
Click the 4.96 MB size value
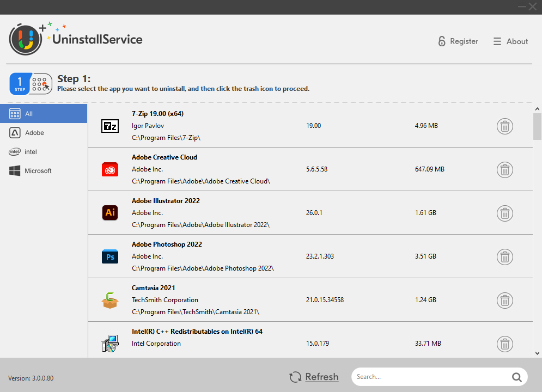tap(426, 126)
